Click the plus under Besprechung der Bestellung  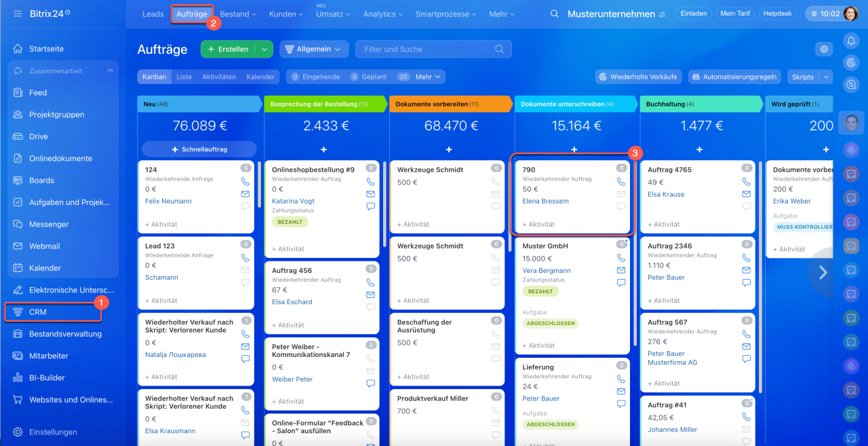(323, 149)
